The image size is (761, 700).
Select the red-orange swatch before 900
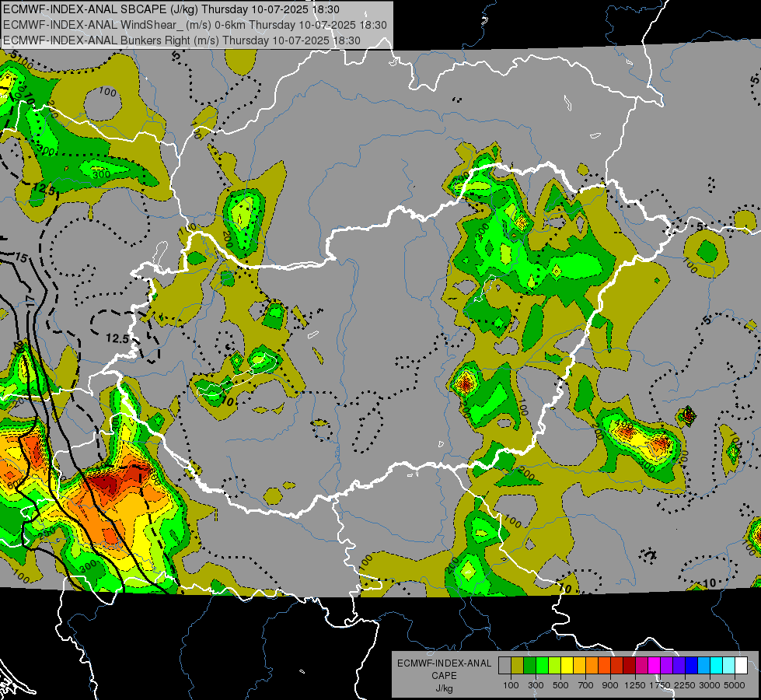tap(604, 665)
